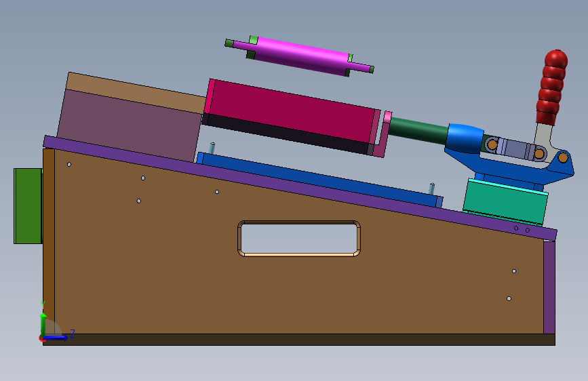The image size is (588, 381).
Task: Pick the dark green left shaft end of the roller
Action: 229,43
